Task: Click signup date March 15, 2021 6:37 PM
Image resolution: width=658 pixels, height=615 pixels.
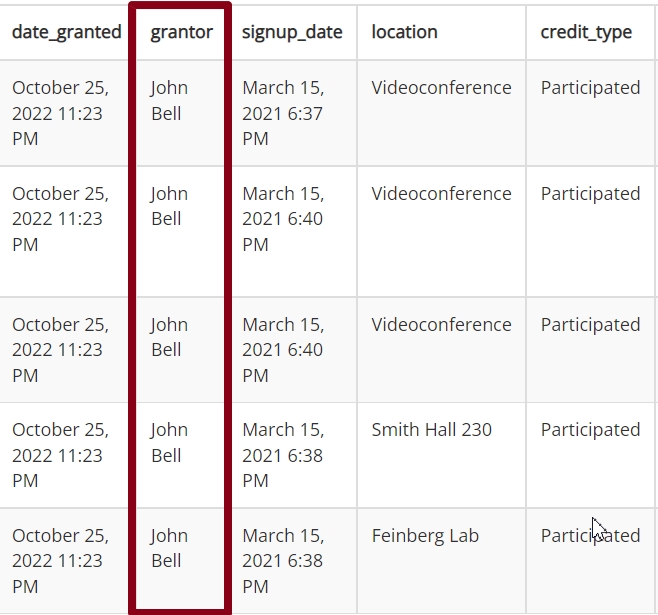Action: pyautogui.click(x=283, y=113)
